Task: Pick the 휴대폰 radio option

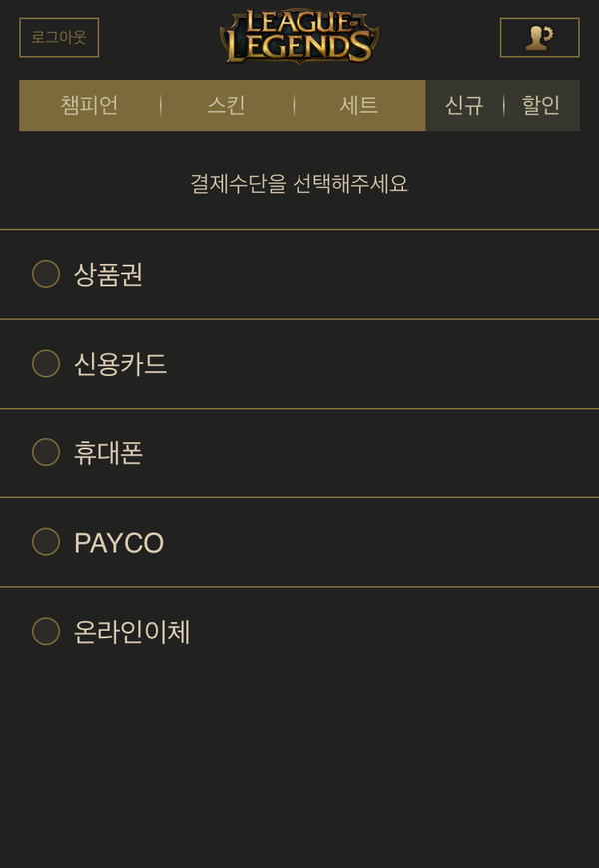Action: pyautogui.click(x=46, y=452)
